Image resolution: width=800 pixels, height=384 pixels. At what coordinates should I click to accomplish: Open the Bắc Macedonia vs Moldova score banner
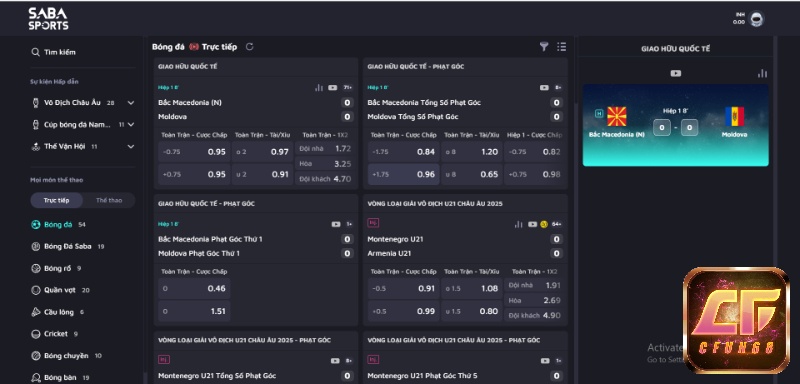(x=676, y=125)
